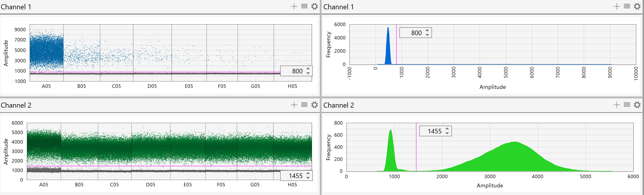Increase the 800 threshold in Channel 1 scatter plot
Screen dimensions: 644x195
click(x=308, y=69)
